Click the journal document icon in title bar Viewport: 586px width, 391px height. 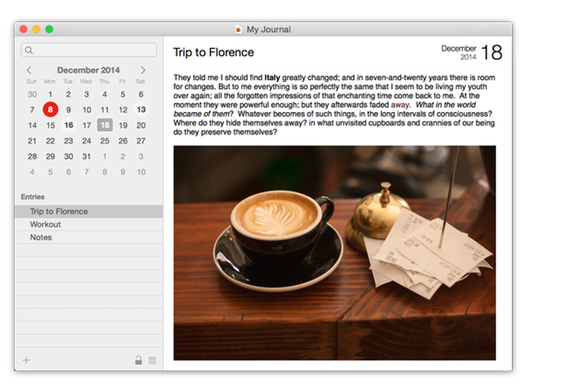coord(238,29)
